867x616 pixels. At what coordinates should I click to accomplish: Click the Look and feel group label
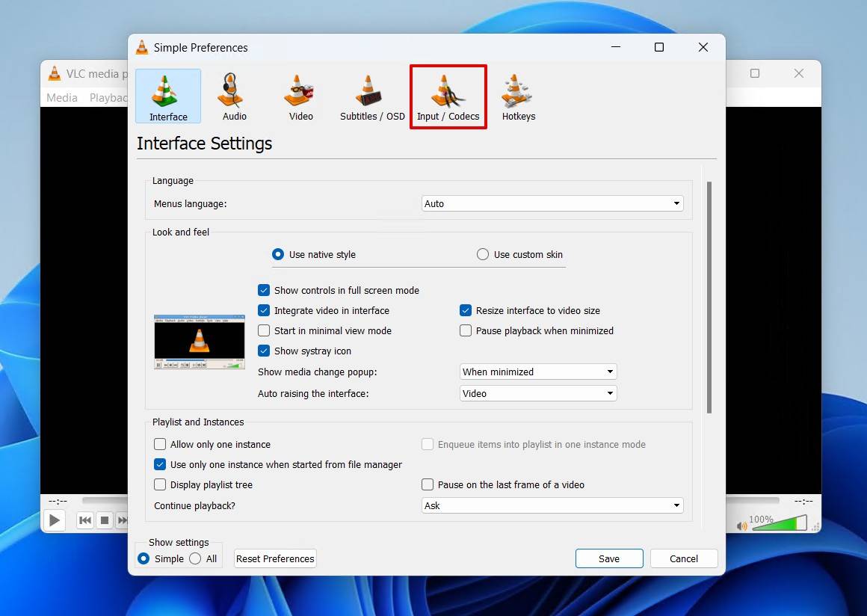point(181,232)
